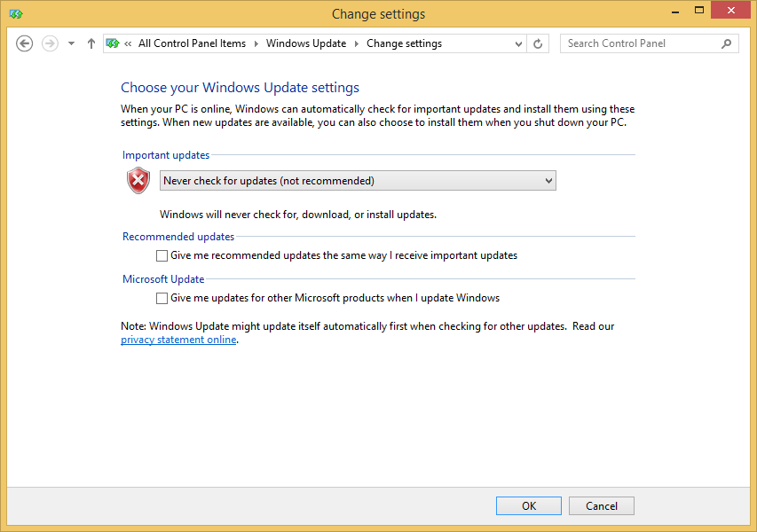Cancel the settings changes
The image size is (757, 532).
pos(602,505)
